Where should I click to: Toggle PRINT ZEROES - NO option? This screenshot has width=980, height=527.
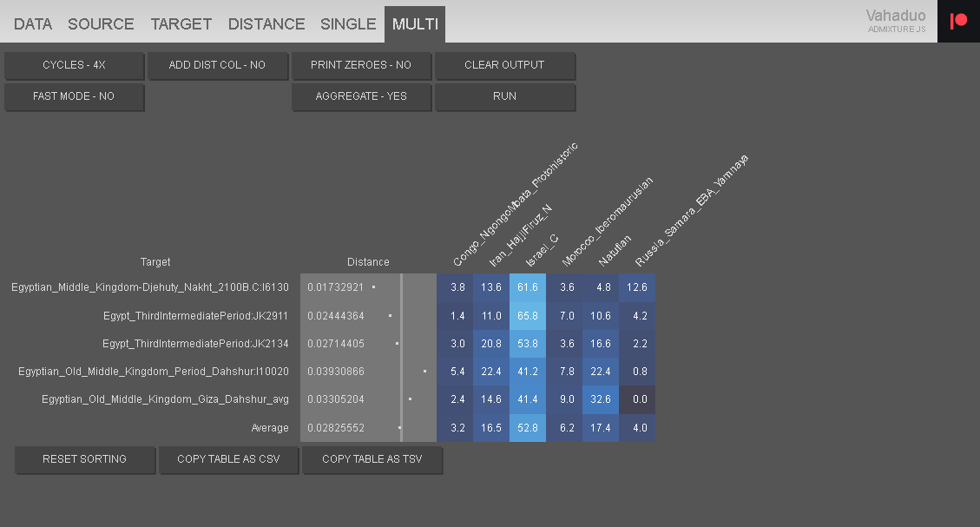360,65
